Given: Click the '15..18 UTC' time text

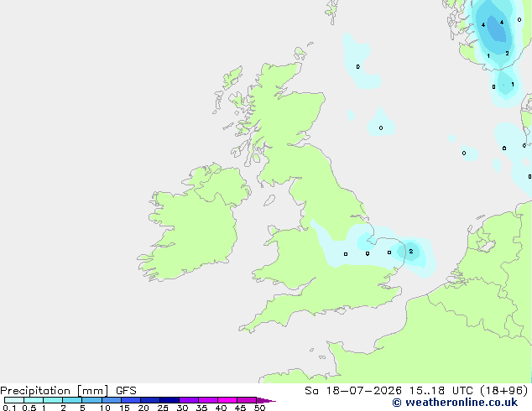Looking at the screenshot, I should (x=441, y=390).
